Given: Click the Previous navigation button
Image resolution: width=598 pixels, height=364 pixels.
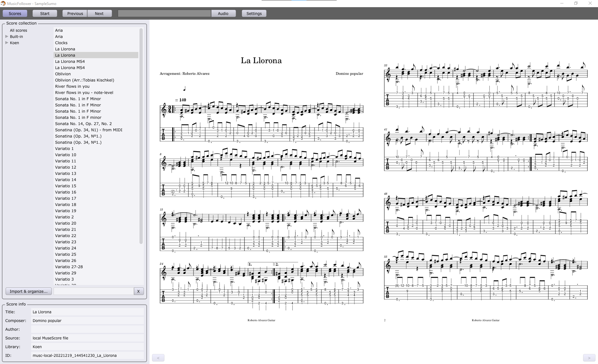Looking at the screenshot, I should [x=74, y=13].
